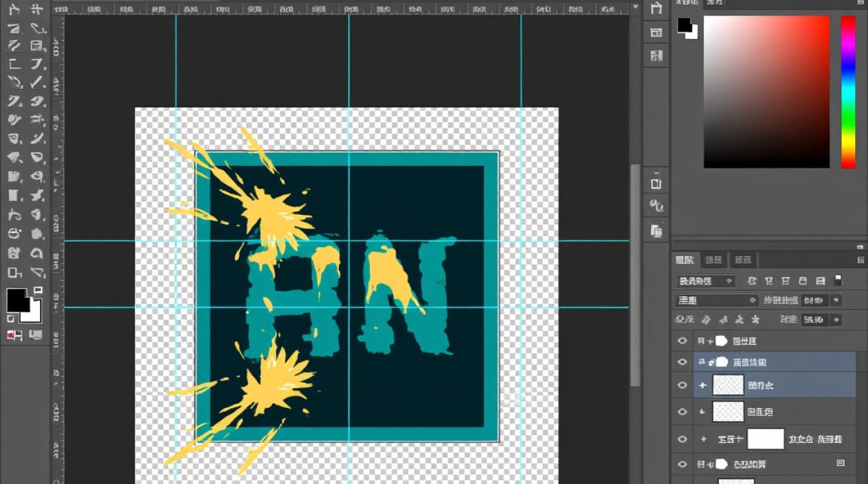Open the Layers panel flyout menu icon
This screenshot has width=868, height=484.
[x=860, y=261]
